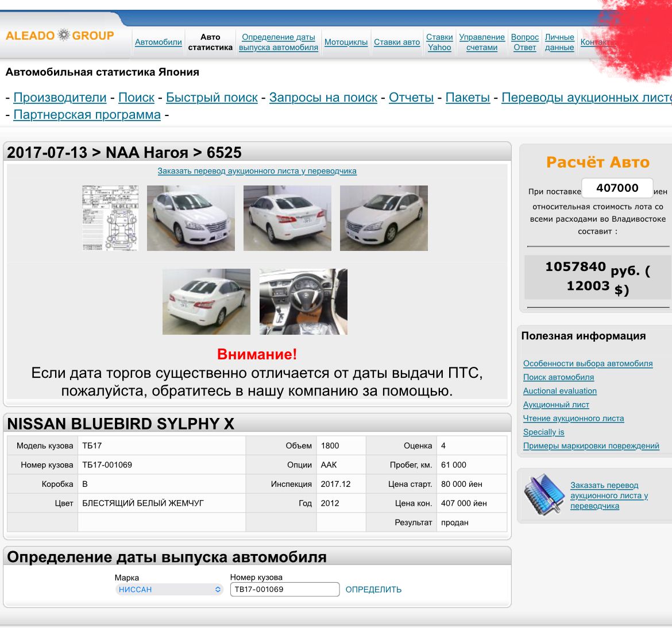Click the notebook icon for translation order
The image size is (672, 631).
coord(543,494)
